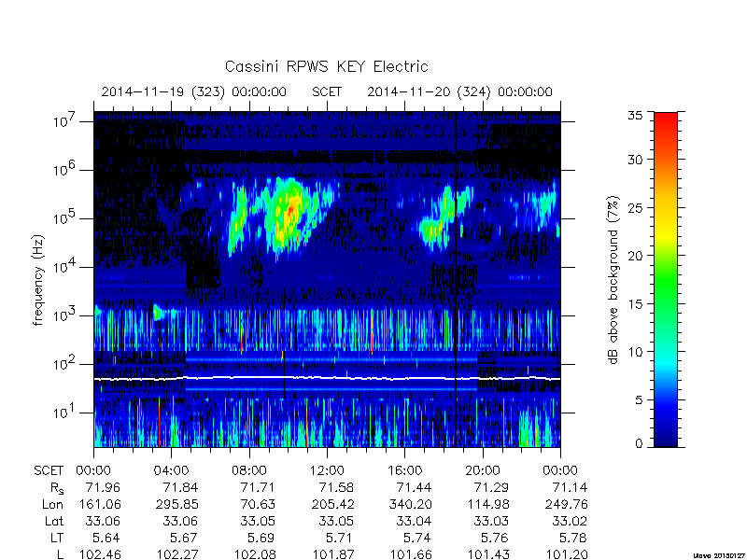Click the colorbar tick value 10
The width and height of the screenshot is (747, 560).
635,352
